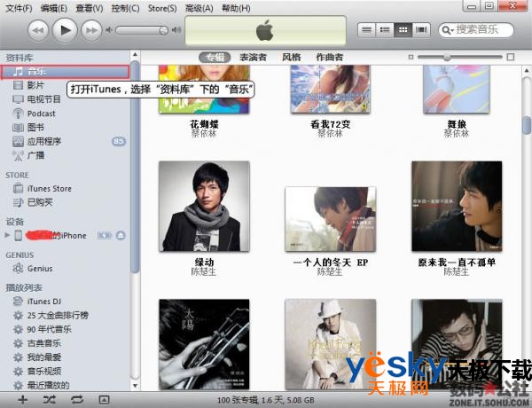The image size is (532, 408).
Task: Select 电视节目 in the sidebar
Action: pos(43,99)
